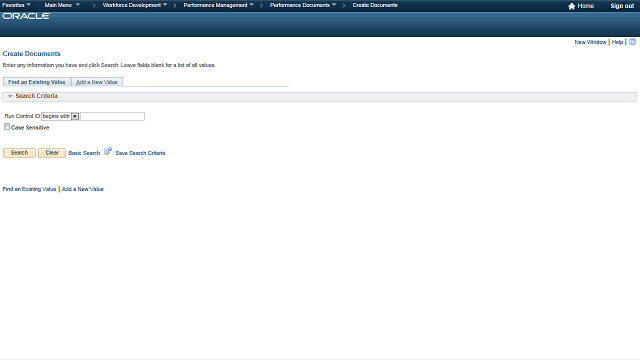Click the bottom Add a New Value link
640x360 pixels.
pos(82,189)
